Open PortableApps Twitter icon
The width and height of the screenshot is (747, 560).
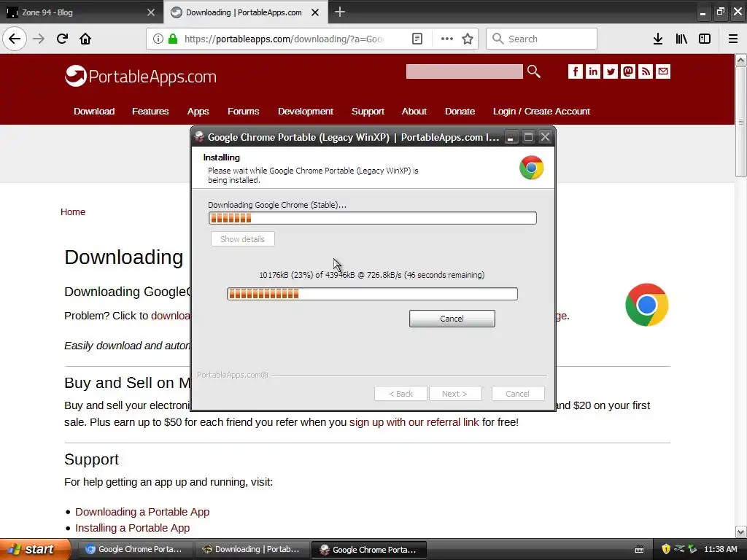[x=611, y=71]
